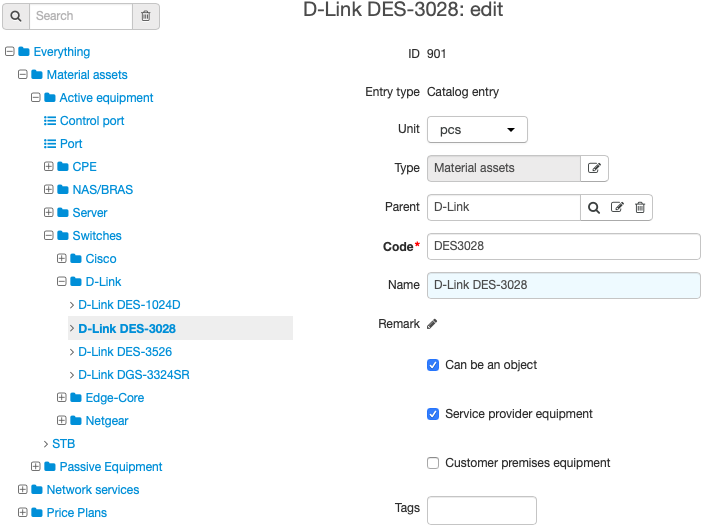Click the Switches folder icon
This screenshot has height=527, width=702.
63,236
